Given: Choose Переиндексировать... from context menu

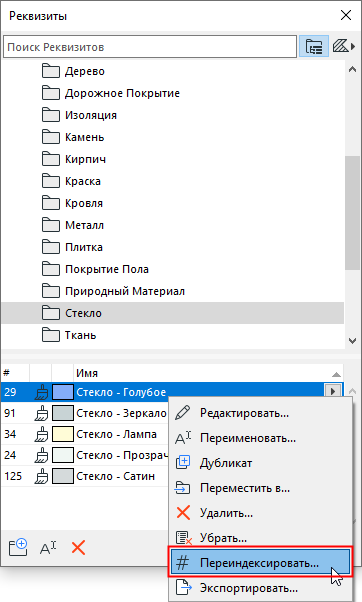Looking at the screenshot, I should click(261, 563).
